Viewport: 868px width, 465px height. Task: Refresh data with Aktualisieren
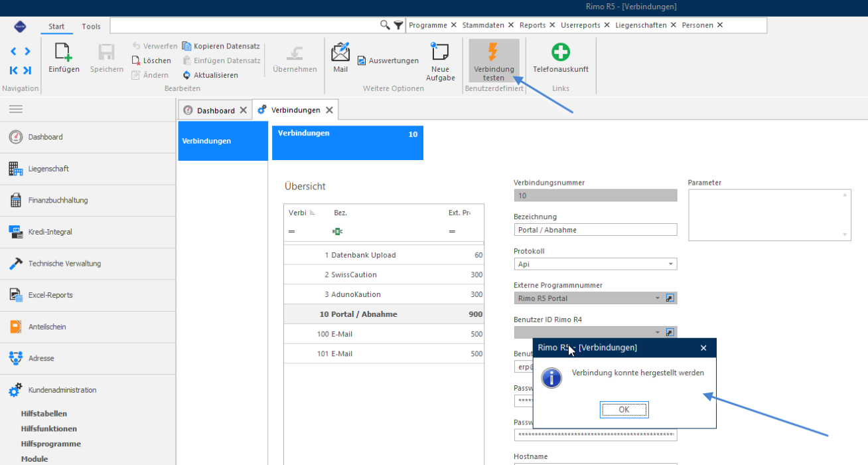pyautogui.click(x=210, y=75)
